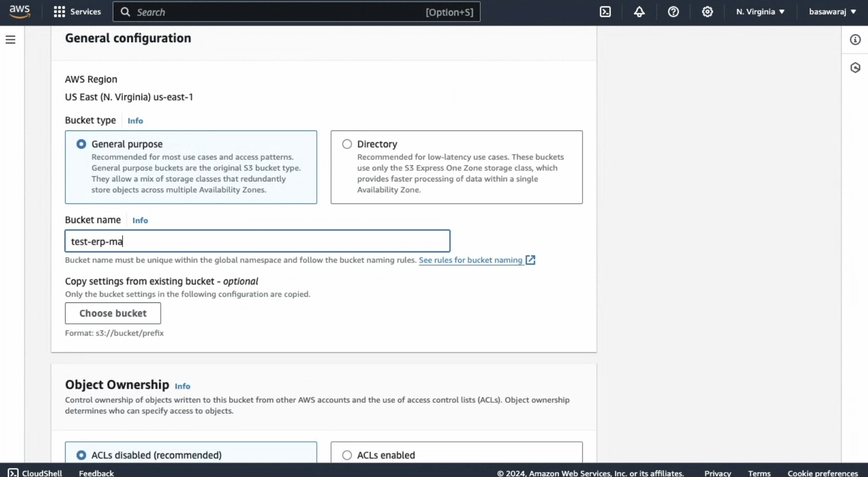Focus the Bucket name input field

pos(257,241)
